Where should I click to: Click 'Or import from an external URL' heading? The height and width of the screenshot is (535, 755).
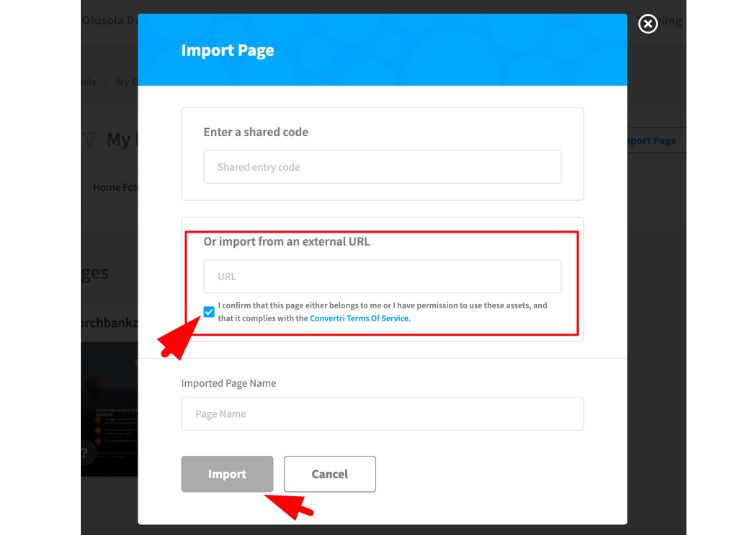pos(287,241)
